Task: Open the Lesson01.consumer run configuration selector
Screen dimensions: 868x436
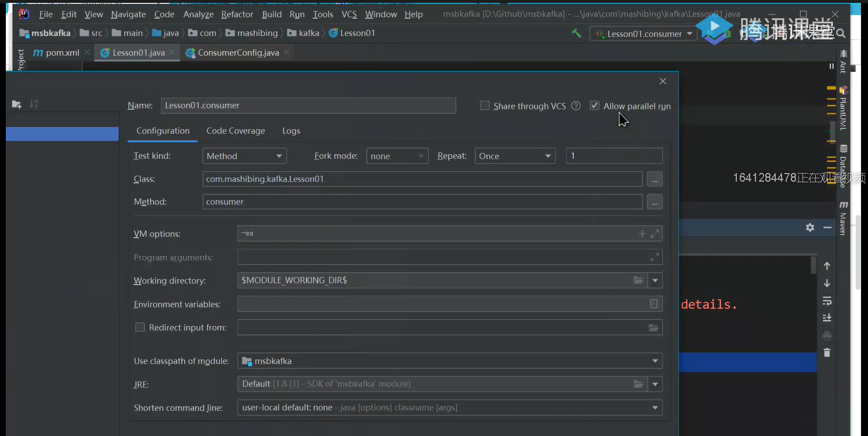Action: pyautogui.click(x=643, y=34)
